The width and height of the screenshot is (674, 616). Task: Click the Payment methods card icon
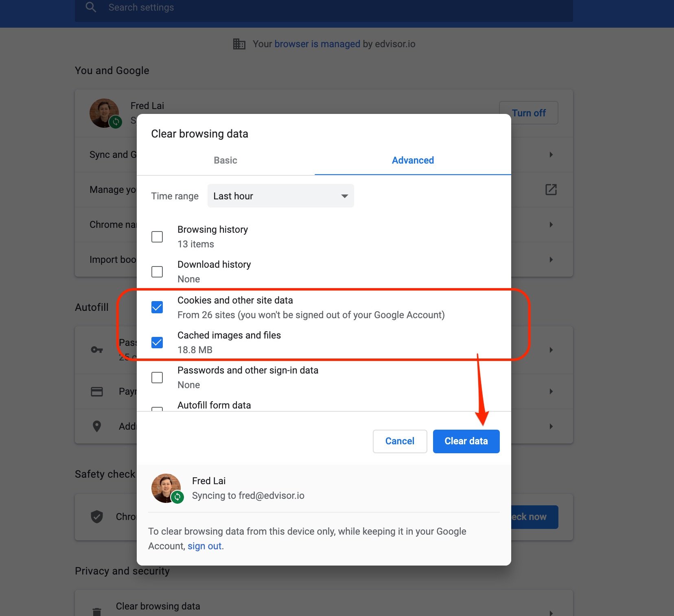tap(97, 391)
